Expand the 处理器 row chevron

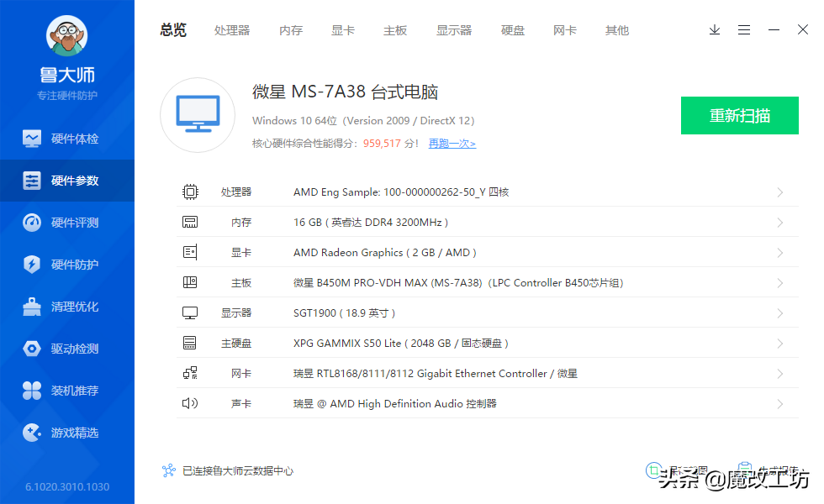click(780, 192)
